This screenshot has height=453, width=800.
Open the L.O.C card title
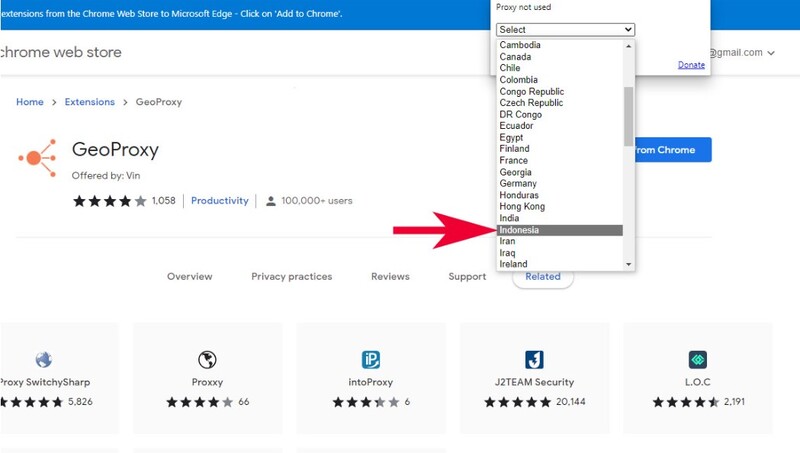(697, 382)
